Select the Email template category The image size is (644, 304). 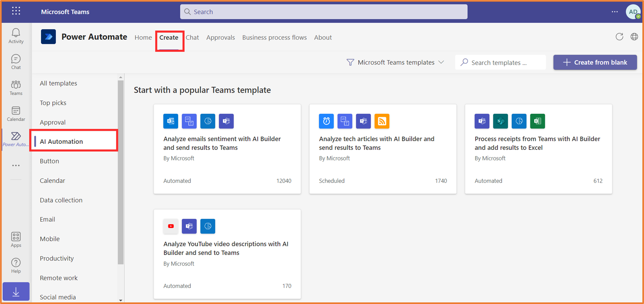(47, 219)
